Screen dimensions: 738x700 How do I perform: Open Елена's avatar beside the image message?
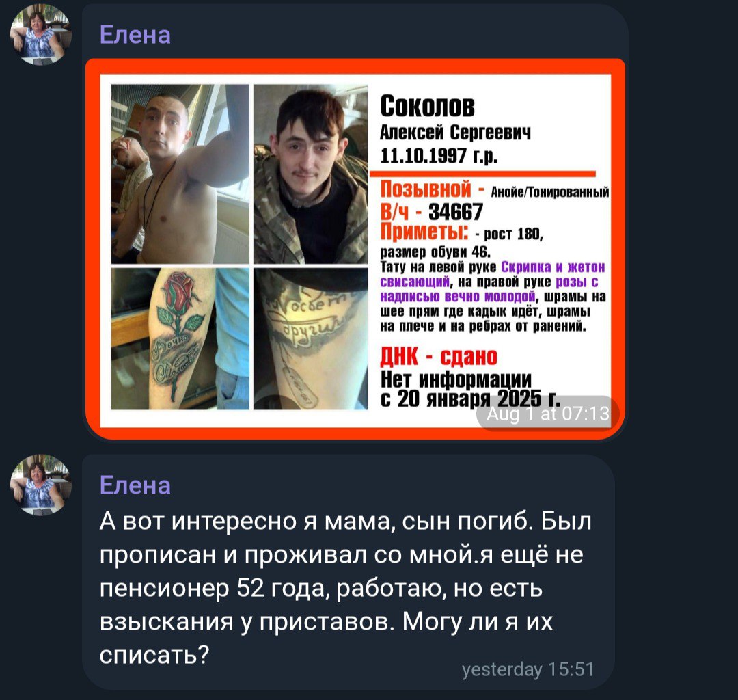pos(41,35)
